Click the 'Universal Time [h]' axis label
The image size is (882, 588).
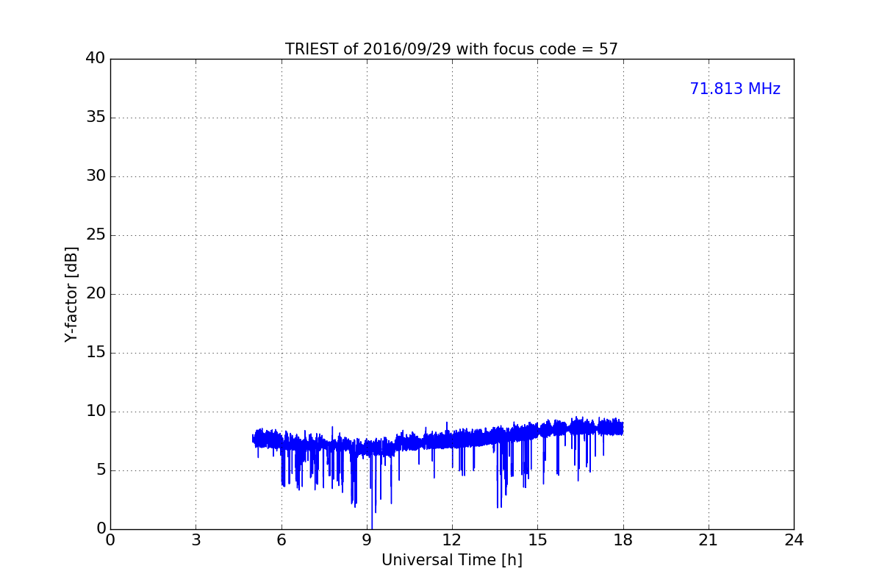pos(452,560)
